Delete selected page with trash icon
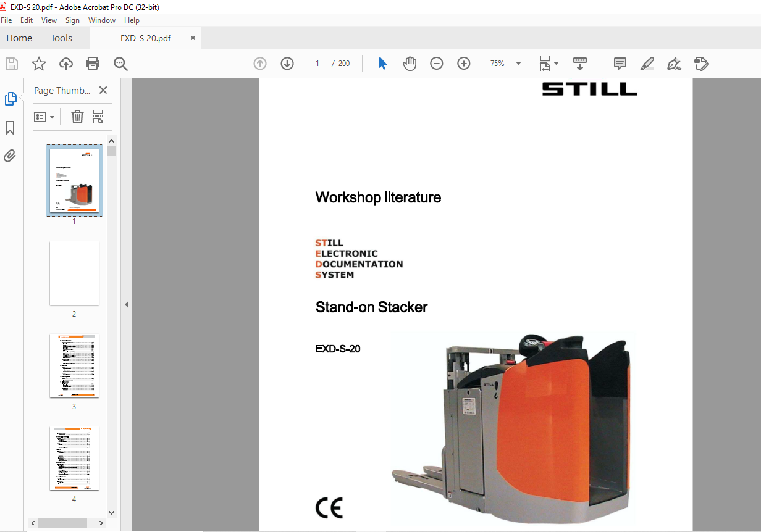 (77, 117)
